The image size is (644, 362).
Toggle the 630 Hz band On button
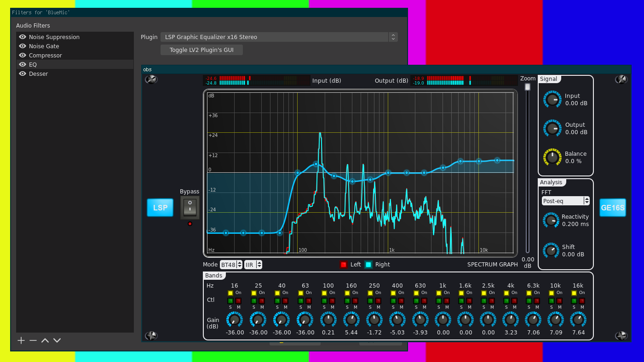416,293
